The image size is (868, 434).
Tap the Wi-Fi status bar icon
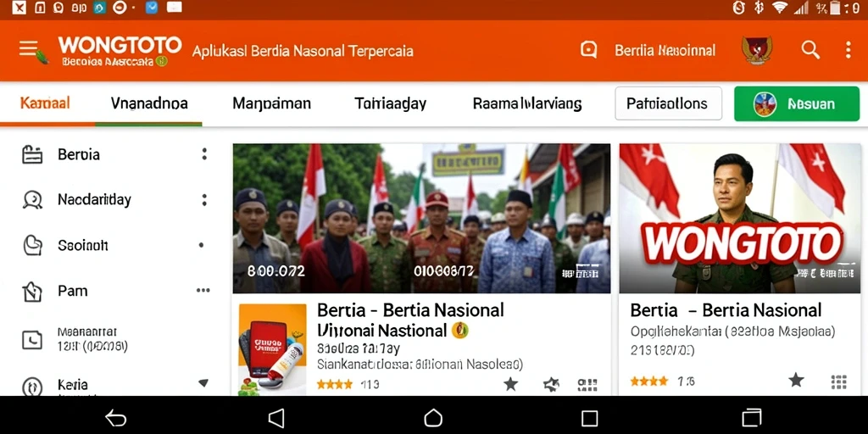click(x=781, y=8)
